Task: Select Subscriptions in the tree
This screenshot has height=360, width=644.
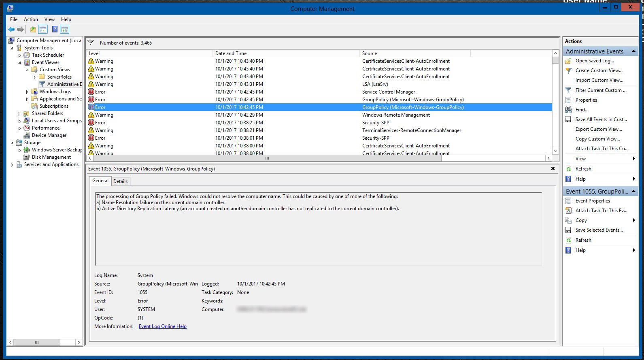Action: click(54, 106)
